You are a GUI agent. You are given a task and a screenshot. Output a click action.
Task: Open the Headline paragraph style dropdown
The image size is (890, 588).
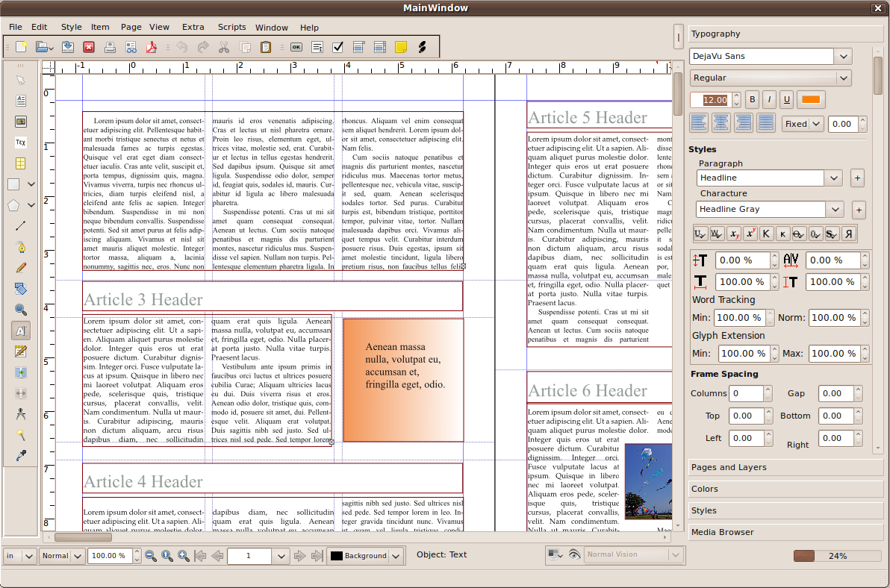click(x=834, y=178)
